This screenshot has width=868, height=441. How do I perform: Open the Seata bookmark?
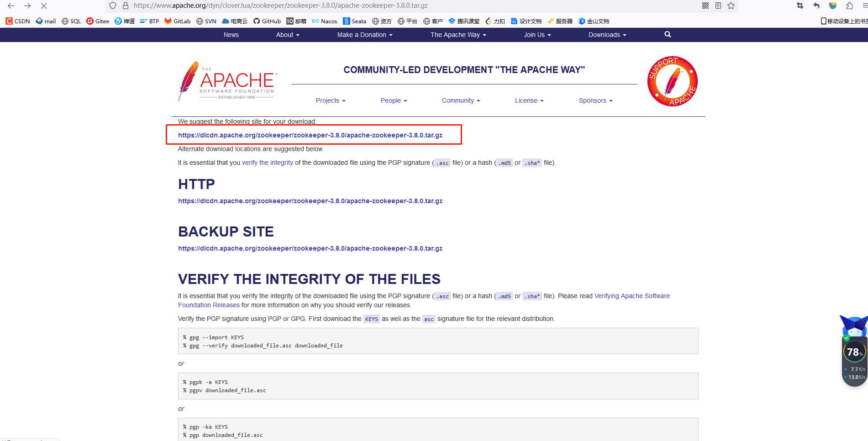[355, 21]
